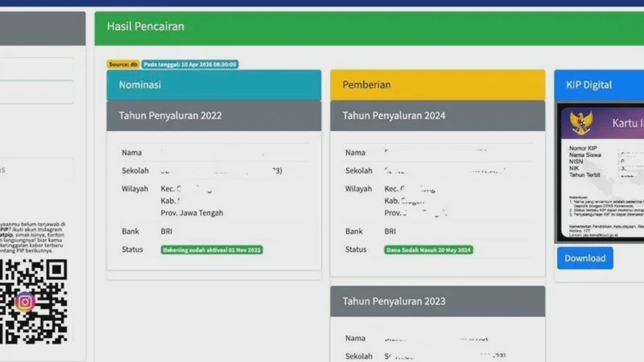Click the "Tahun Terbit" line on the KIP card
Screen dimensions: 644x362
point(585,175)
